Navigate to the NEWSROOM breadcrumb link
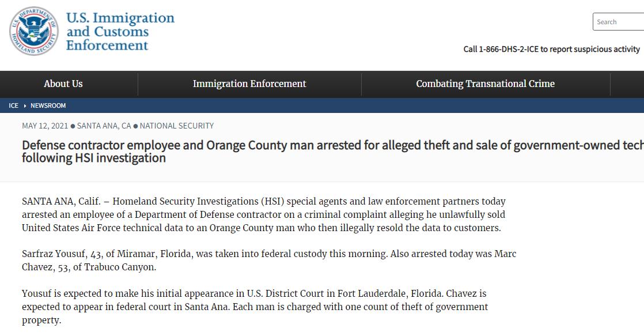 48,105
